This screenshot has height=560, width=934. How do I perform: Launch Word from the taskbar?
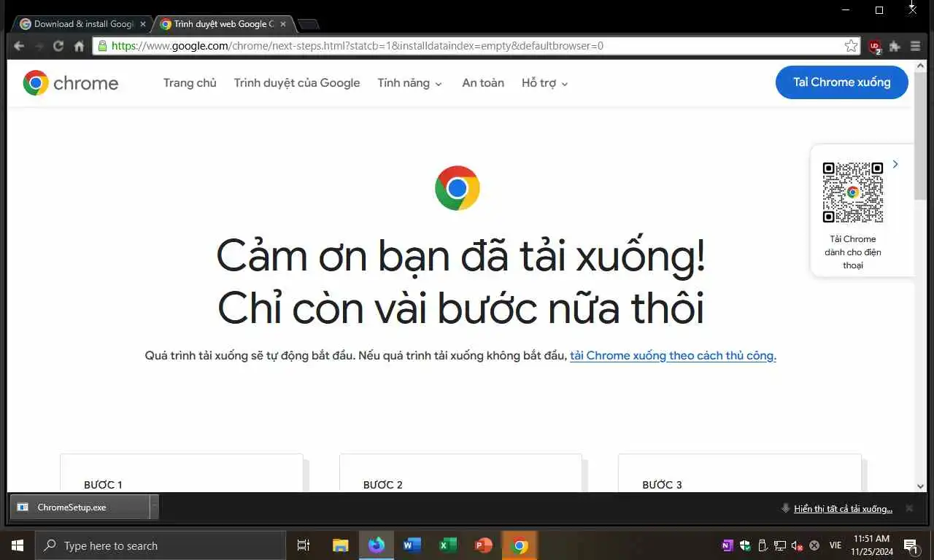(x=412, y=545)
